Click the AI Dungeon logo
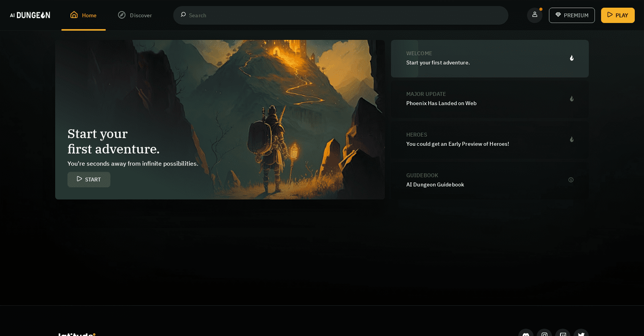Viewport: 644px width, 336px height. point(30,15)
